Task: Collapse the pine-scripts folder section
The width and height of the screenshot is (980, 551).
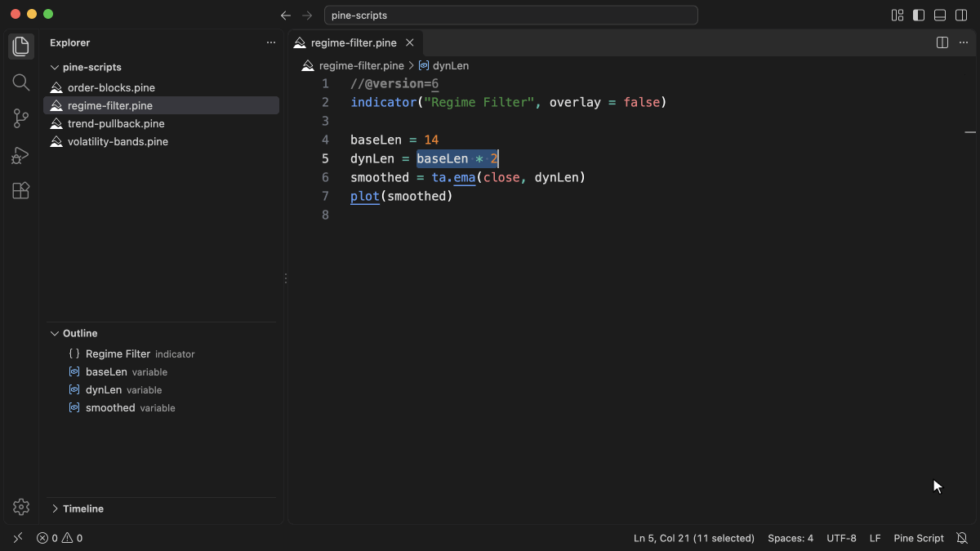Action: tap(161, 67)
